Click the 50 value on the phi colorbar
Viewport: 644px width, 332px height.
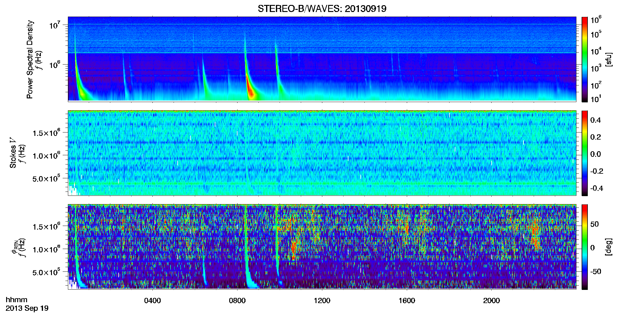(595, 224)
